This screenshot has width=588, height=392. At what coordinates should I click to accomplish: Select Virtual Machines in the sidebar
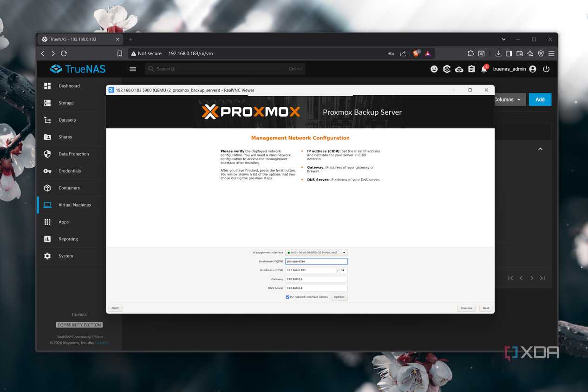click(x=70, y=205)
